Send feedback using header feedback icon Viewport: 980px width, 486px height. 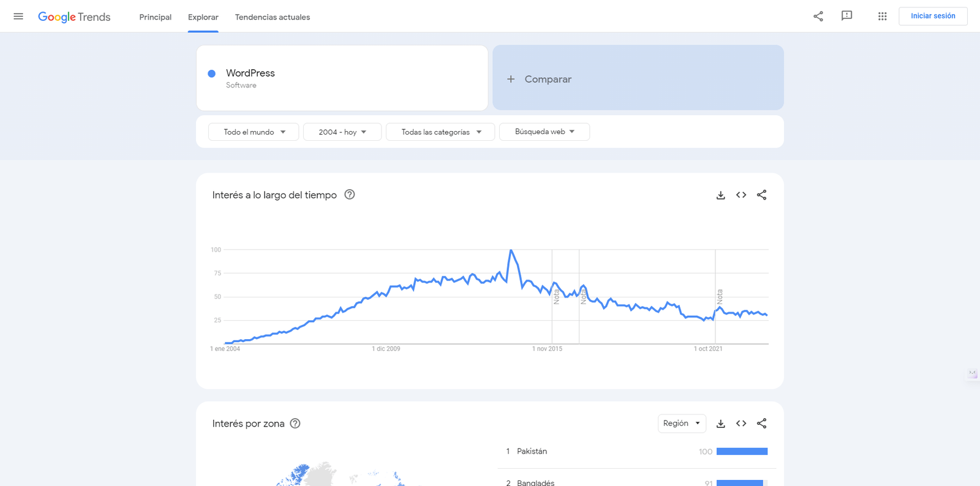pos(847,17)
